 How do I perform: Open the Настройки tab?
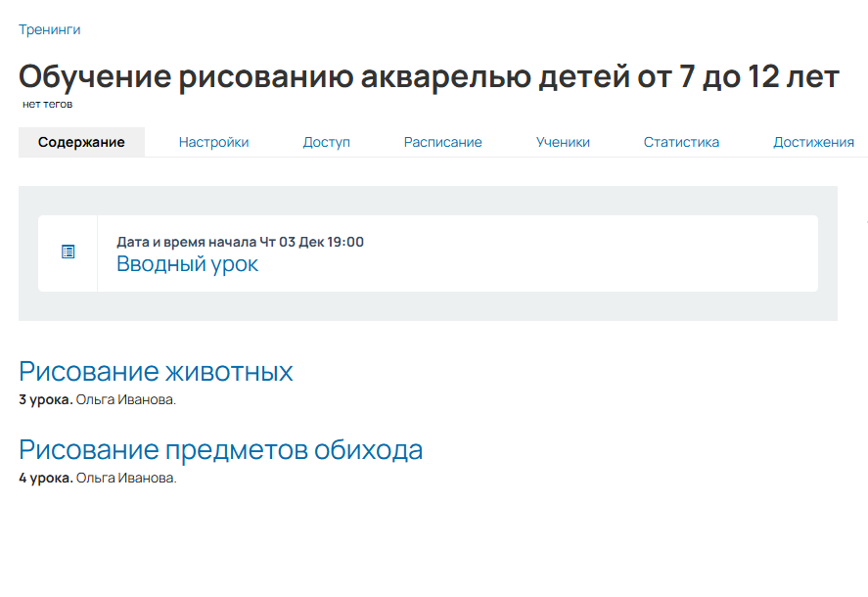click(213, 142)
